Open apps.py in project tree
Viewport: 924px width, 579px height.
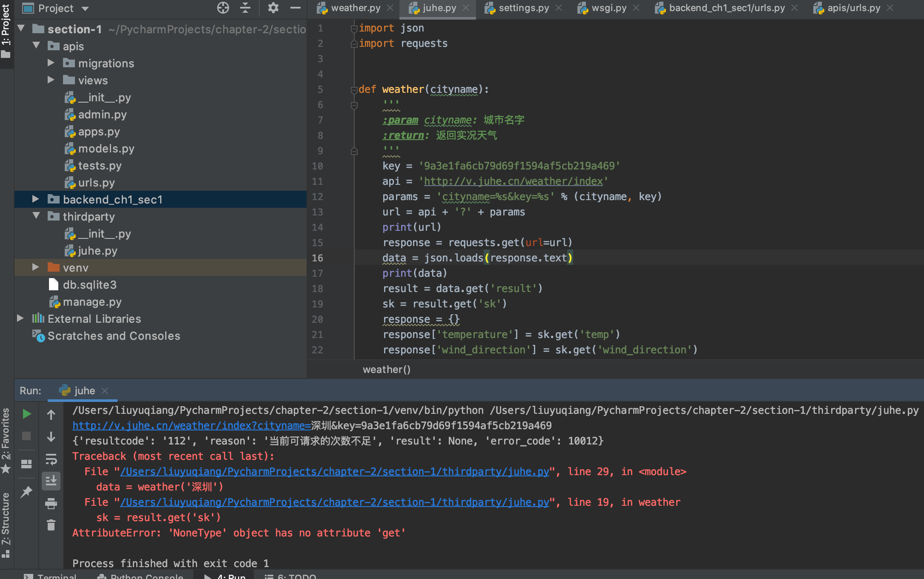pyautogui.click(x=99, y=132)
